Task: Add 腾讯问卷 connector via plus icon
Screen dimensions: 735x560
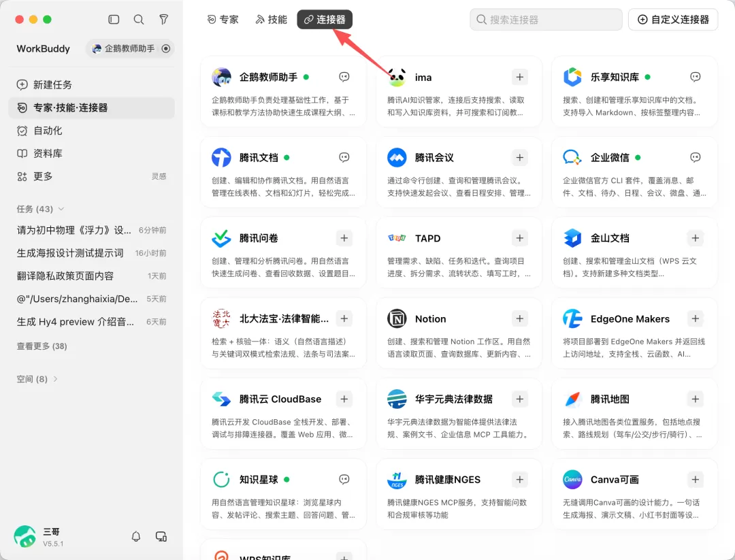Action: (x=344, y=238)
